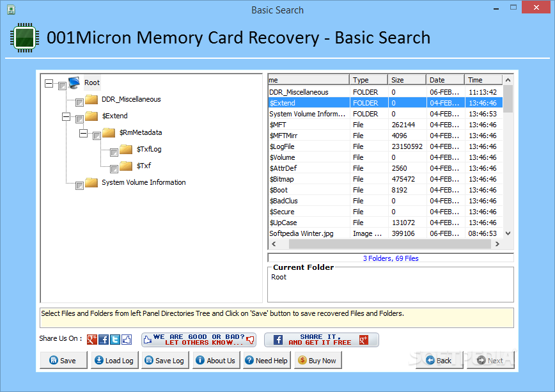
Task: Click the horizontal scrollbar thumb
Action: coord(389,244)
